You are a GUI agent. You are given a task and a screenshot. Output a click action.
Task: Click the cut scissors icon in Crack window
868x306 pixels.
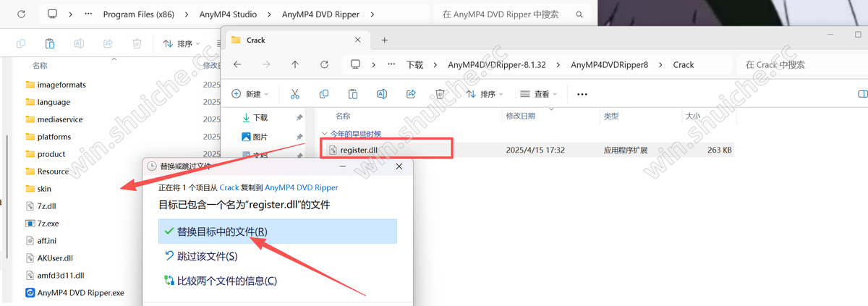(295, 94)
